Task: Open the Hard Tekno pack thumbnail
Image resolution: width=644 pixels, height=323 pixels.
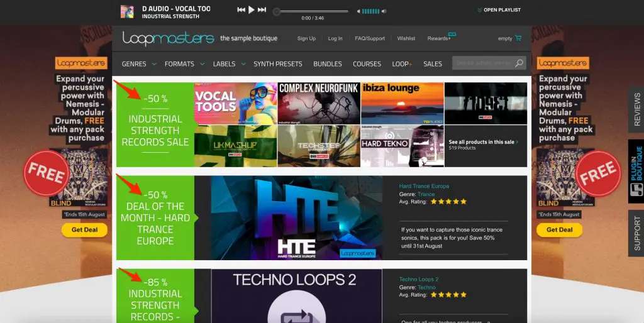Action: (x=402, y=146)
